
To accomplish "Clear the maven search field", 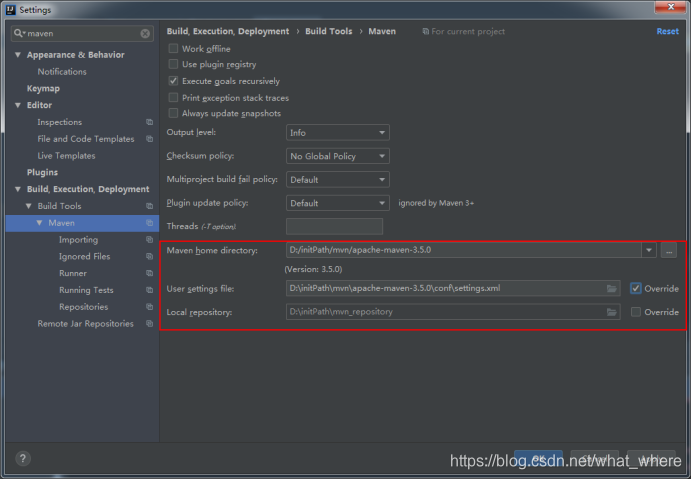I will pos(145,34).
